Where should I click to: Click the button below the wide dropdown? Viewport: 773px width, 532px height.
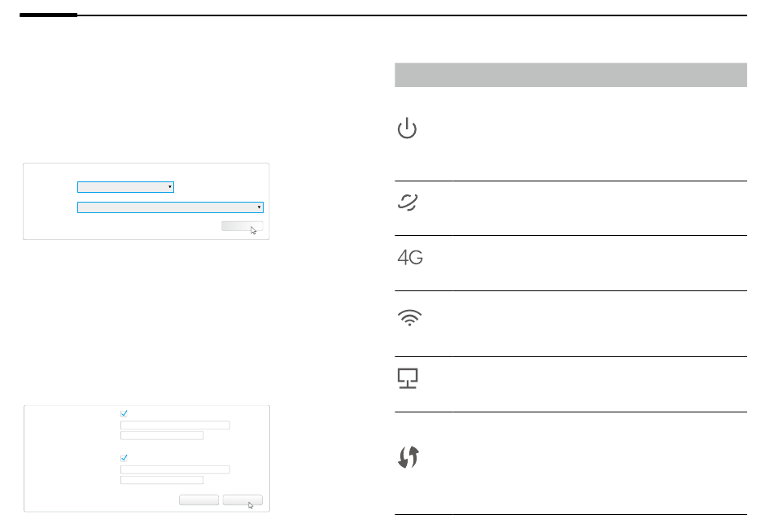tap(242, 226)
